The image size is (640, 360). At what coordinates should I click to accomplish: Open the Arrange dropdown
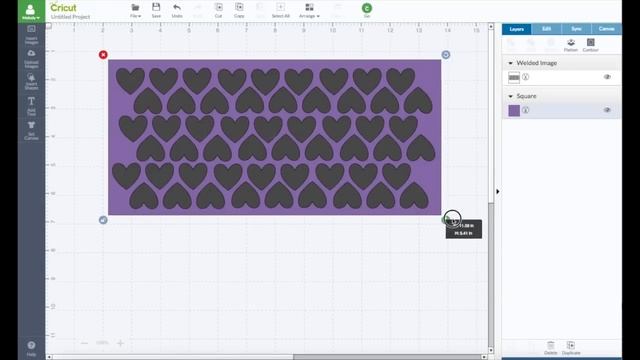(x=309, y=11)
